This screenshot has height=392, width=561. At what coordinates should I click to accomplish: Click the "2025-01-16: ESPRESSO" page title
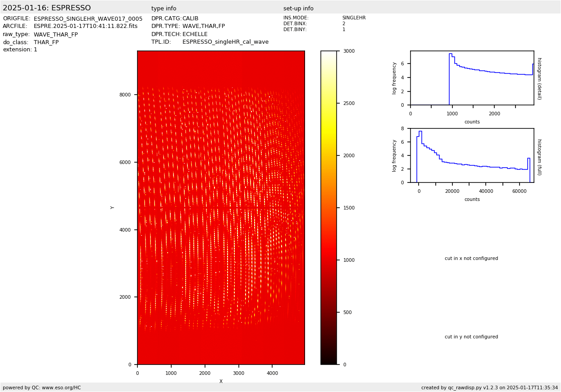click(47, 8)
